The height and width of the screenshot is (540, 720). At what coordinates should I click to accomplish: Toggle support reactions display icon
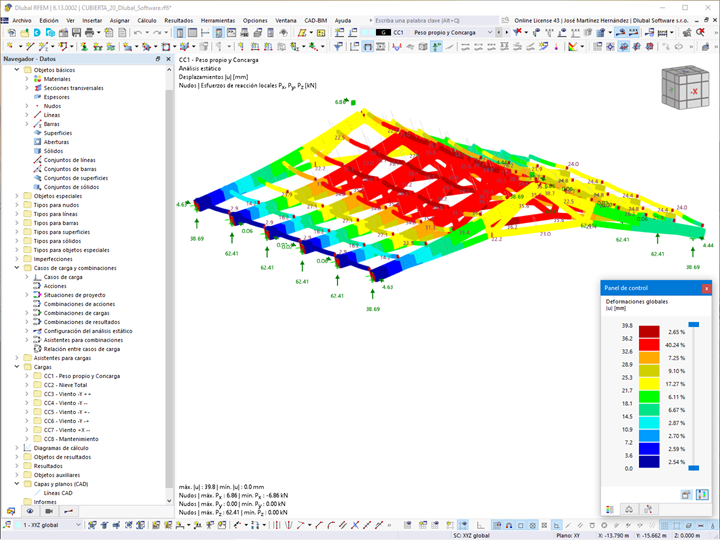(436, 46)
